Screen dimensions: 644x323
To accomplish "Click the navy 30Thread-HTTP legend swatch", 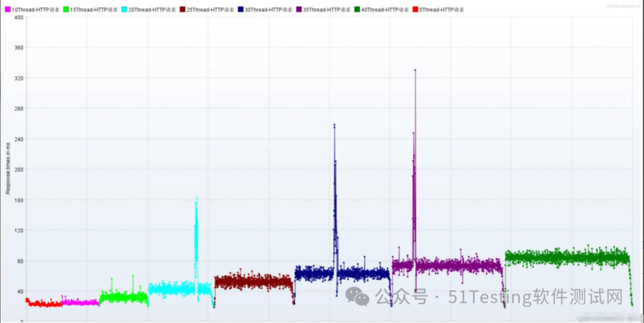I will tap(241, 10).
